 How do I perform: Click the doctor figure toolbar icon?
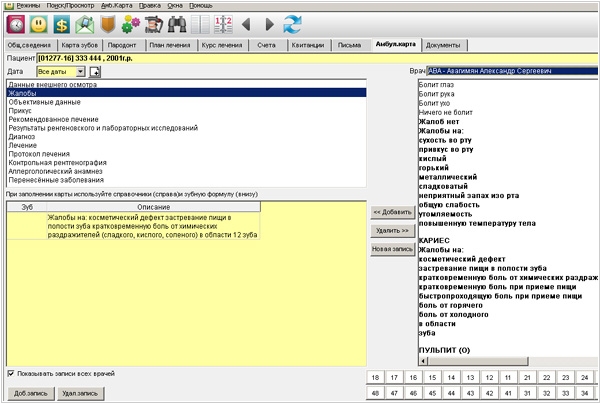[154, 24]
